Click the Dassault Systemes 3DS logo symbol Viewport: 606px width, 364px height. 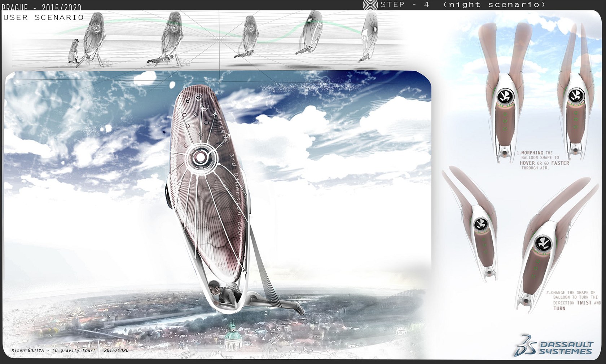pos(525,345)
